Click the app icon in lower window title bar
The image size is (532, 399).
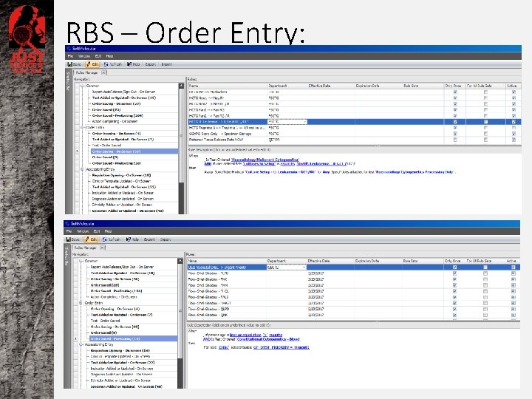(x=67, y=224)
